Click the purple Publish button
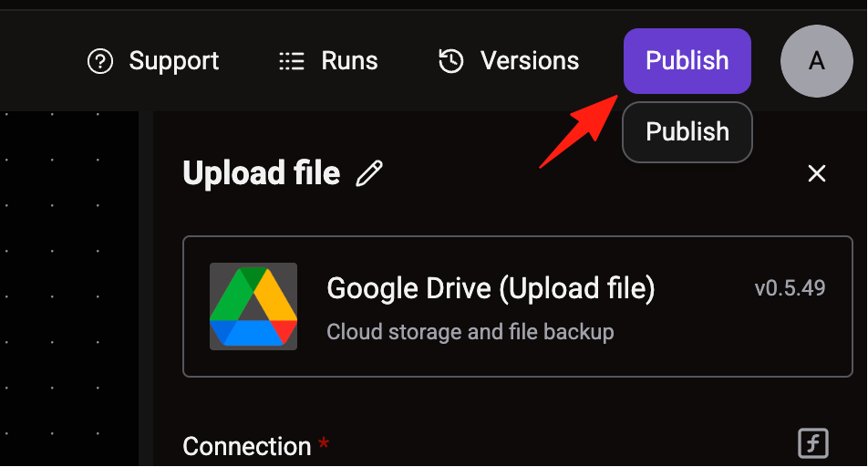This screenshot has height=467, width=868. [x=687, y=61]
